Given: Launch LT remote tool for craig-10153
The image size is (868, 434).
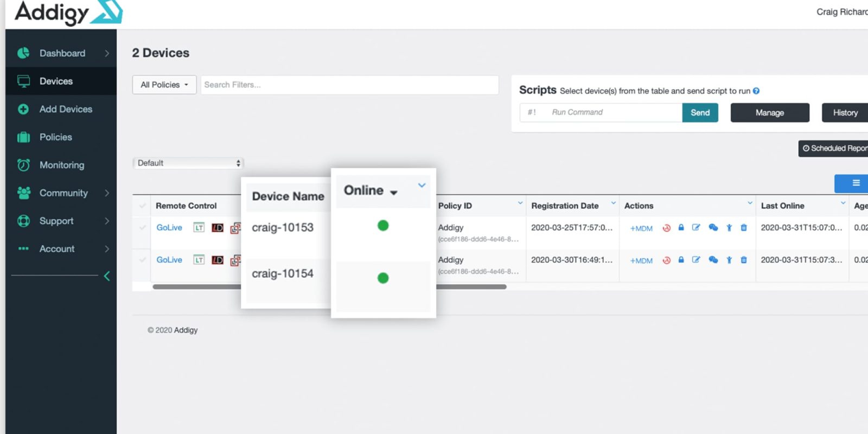Looking at the screenshot, I should [199, 228].
